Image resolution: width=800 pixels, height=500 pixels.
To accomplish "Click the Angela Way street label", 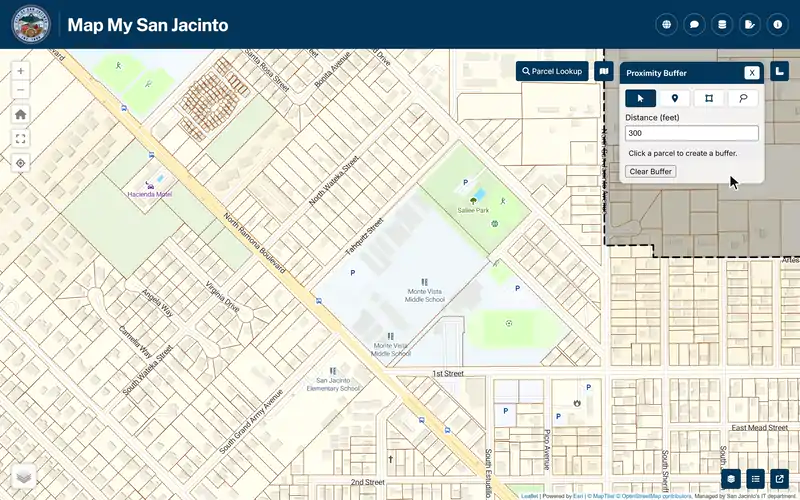I will click(158, 303).
